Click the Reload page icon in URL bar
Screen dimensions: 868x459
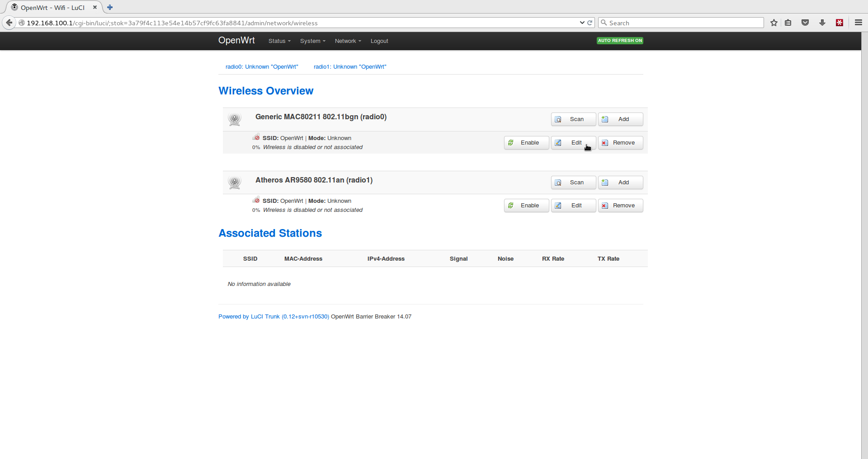(590, 23)
